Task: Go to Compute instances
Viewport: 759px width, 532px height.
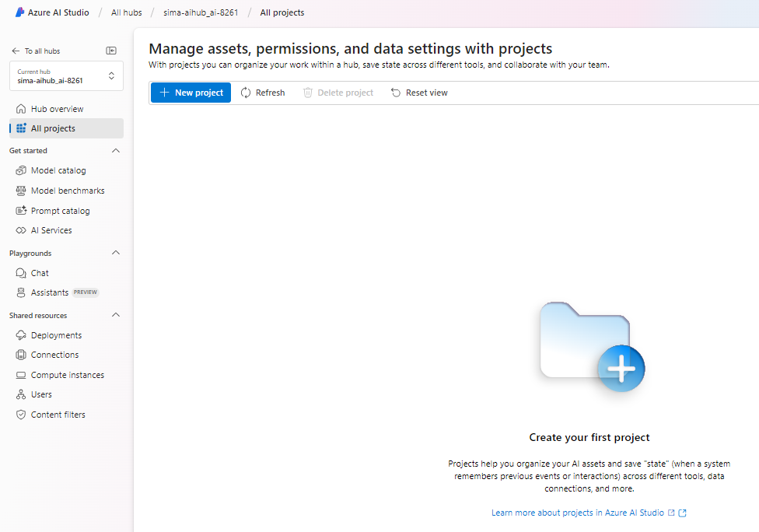Action: point(66,375)
